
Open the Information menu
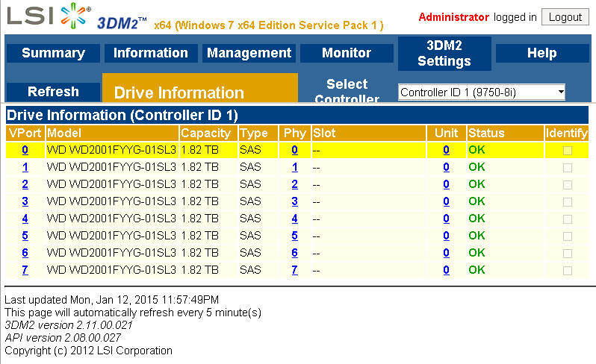151,53
